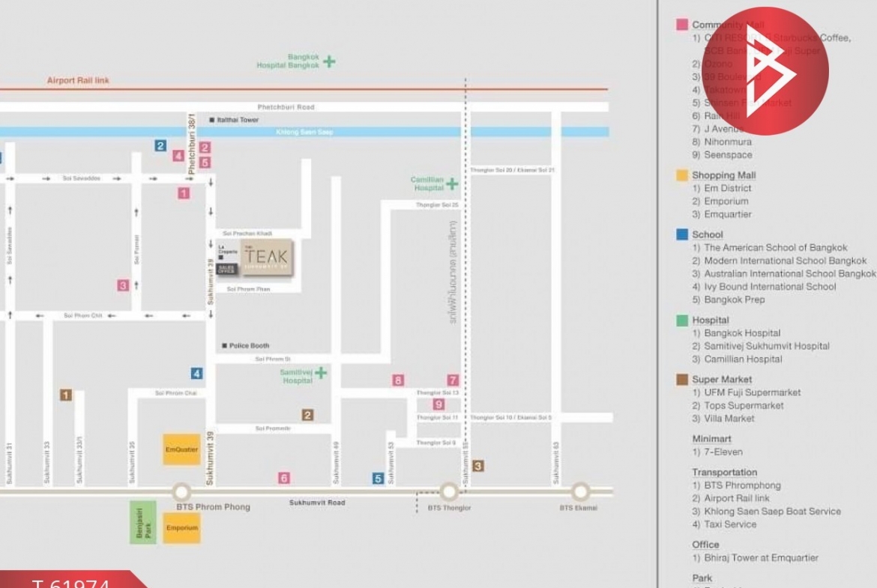Click the pink Community Mall legend swatch
877x588 pixels.
point(682,25)
